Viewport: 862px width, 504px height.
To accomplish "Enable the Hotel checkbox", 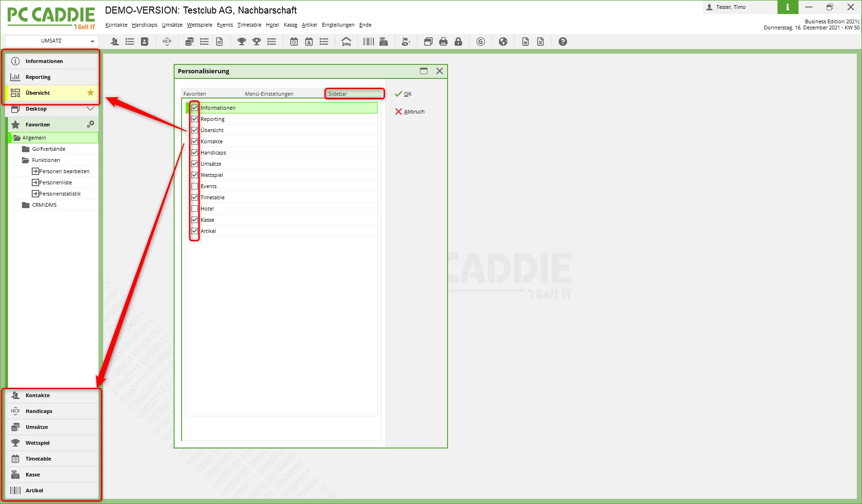I will tap(195, 209).
